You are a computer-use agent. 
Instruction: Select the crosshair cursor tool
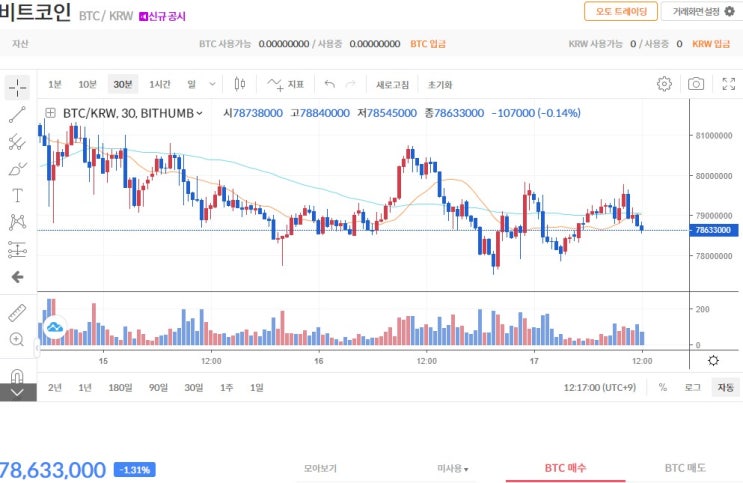18,87
